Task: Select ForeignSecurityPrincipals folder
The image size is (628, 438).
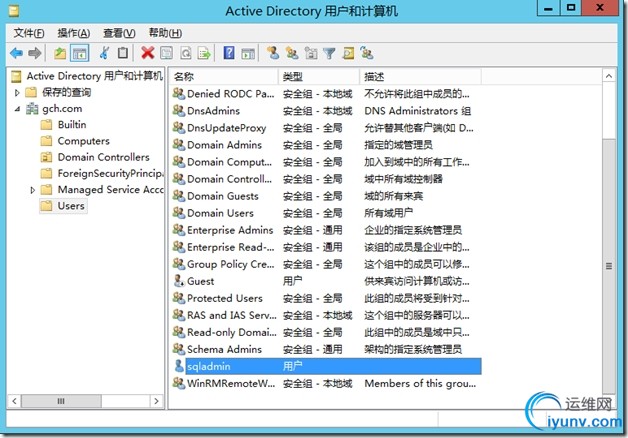Action: [110, 173]
